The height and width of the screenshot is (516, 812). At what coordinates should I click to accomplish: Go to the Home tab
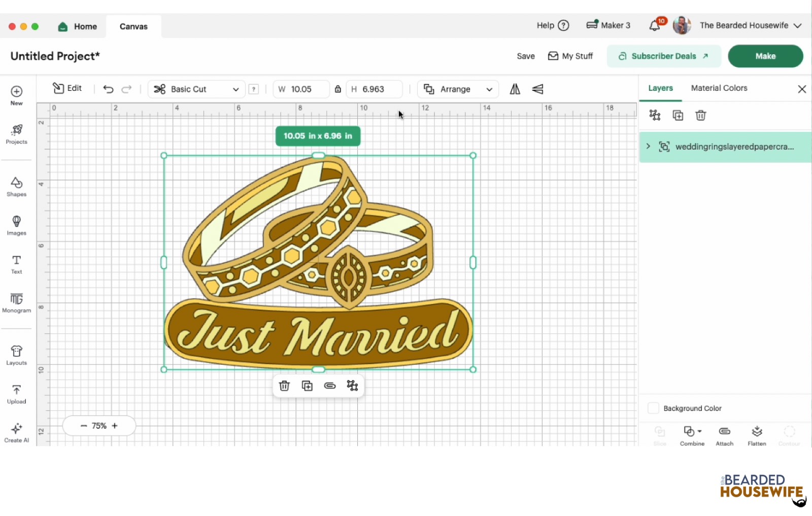[x=78, y=26]
